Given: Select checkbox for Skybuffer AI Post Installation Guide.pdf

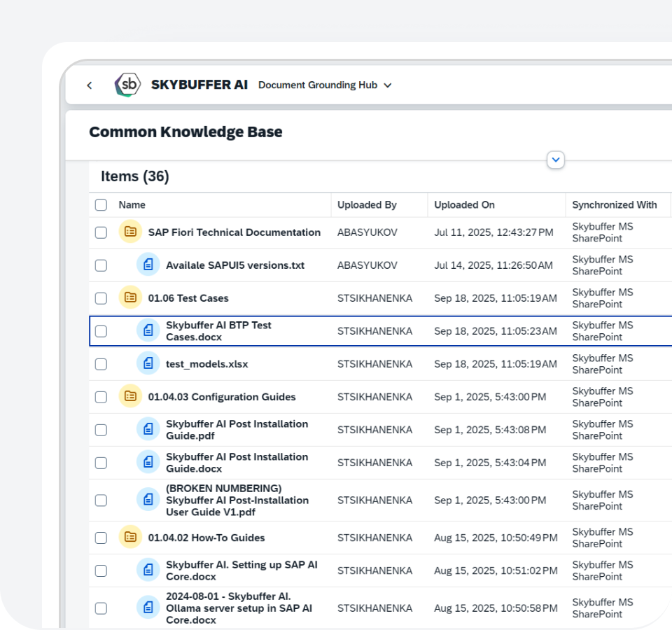Looking at the screenshot, I should click(101, 430).
